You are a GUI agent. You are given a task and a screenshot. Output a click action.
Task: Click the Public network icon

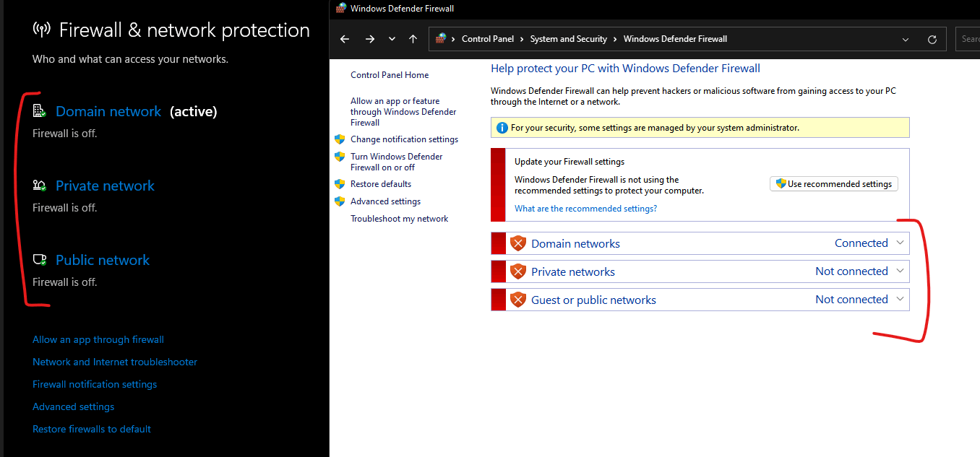(x=39, y=259)
